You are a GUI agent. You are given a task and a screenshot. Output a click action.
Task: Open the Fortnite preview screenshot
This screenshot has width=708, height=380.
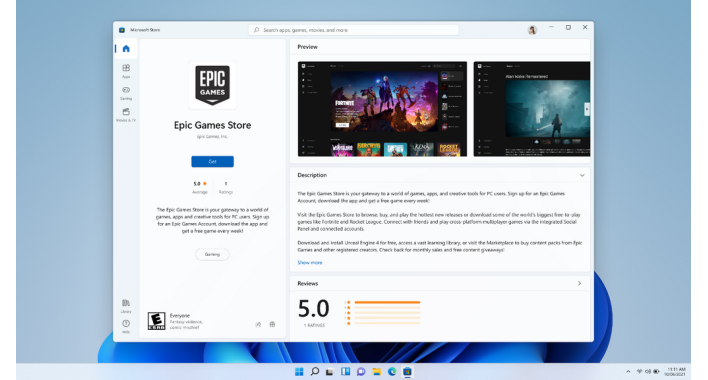click(x=382, y=109)
